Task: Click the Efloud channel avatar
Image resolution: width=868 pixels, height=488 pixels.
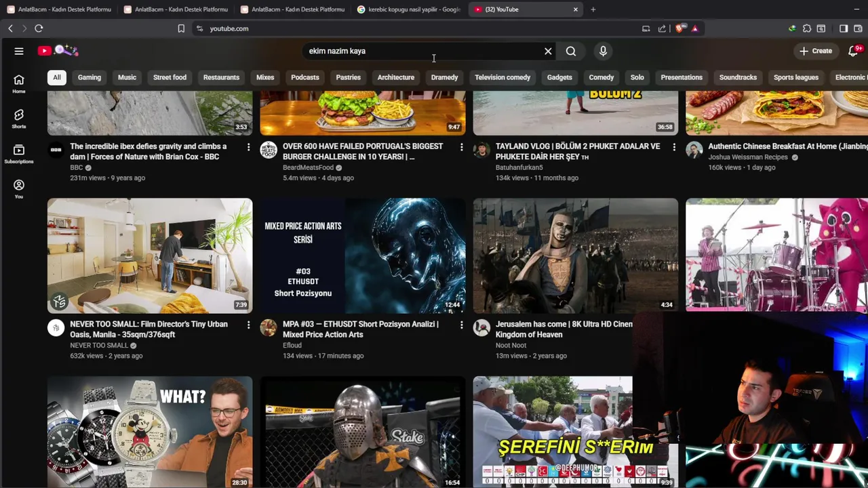Action: (x=269, y=328)
